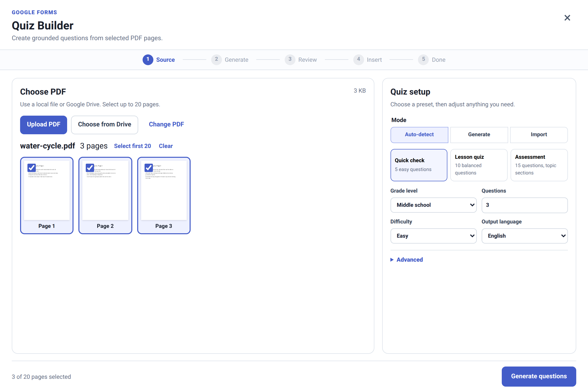Expand the Advanced section
The width and height of the screenshot is (588, 392).
click(x=406, y=259)
